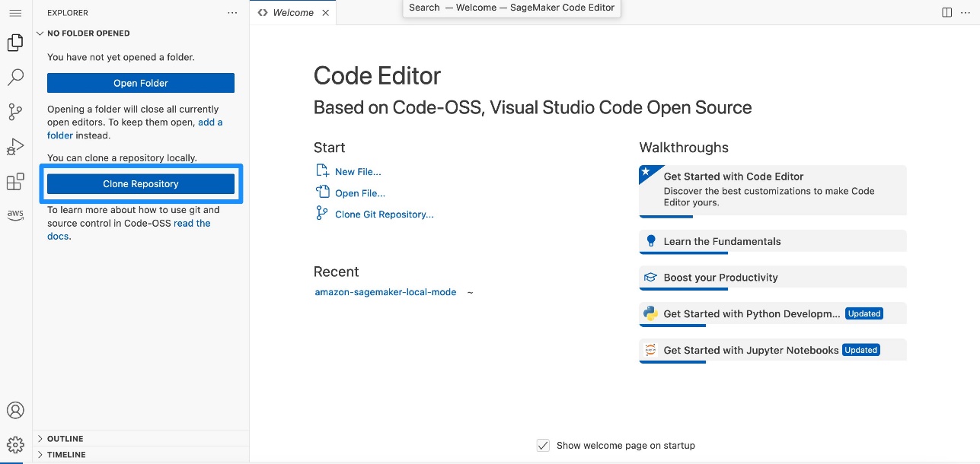Open the AWS Toolkit panel
The height and width of the screenshot is (464, 980).
pos(15,215)
